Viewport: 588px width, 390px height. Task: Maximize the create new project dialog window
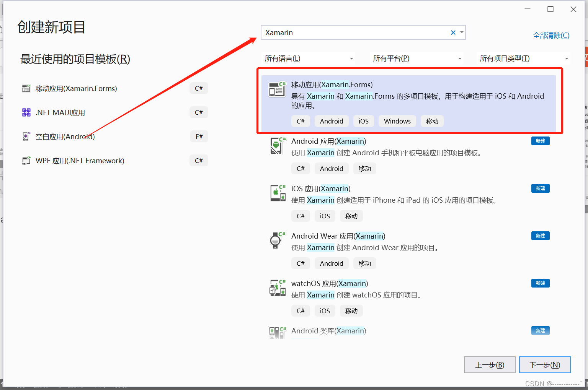550,9
